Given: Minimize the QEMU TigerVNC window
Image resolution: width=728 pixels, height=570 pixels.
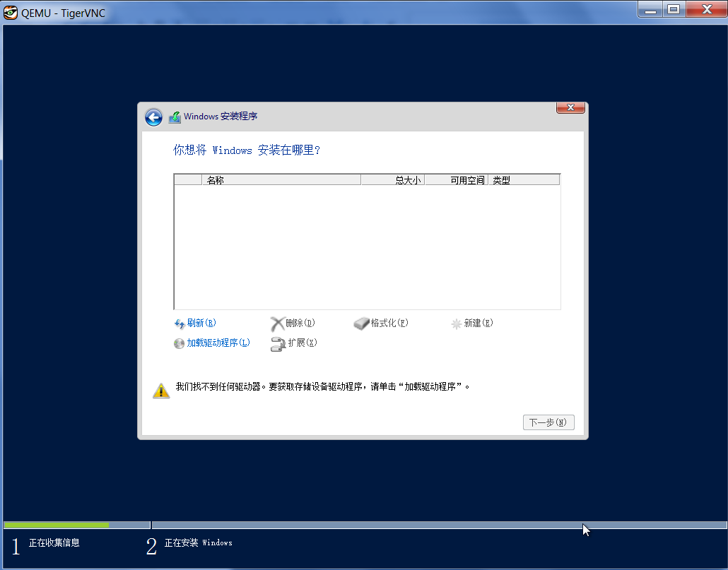Looking at the screenshot, I should (650, 9).
